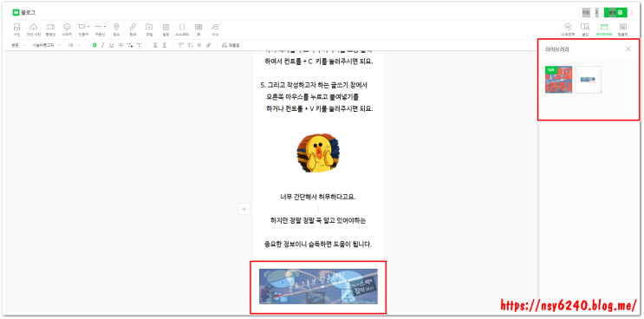The width and height of the screenshot is (644, 319).
Task: Toggle underline formatting
Action: (x=111, y=45)
